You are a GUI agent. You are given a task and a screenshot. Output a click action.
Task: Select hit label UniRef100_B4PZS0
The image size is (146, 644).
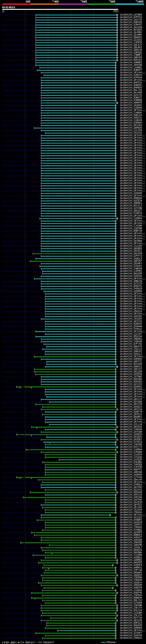pyautogui.click(x=131, y=82)
